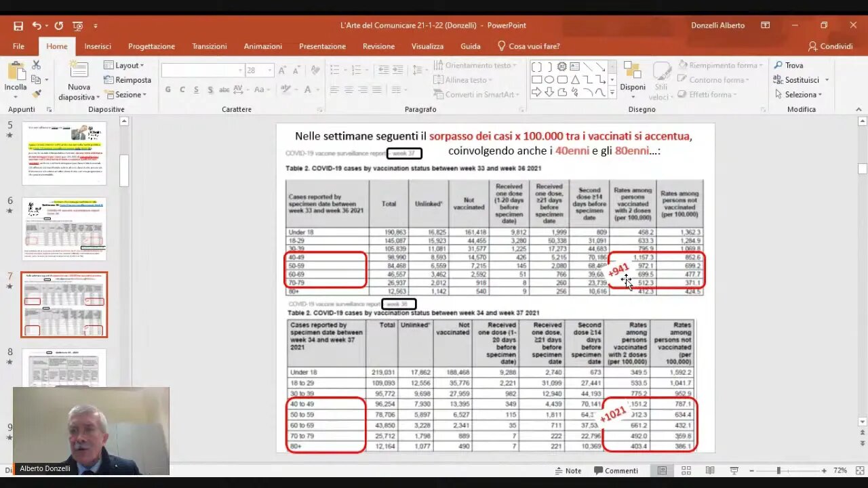Open the Note pane from status bar

tap(568, 470)
